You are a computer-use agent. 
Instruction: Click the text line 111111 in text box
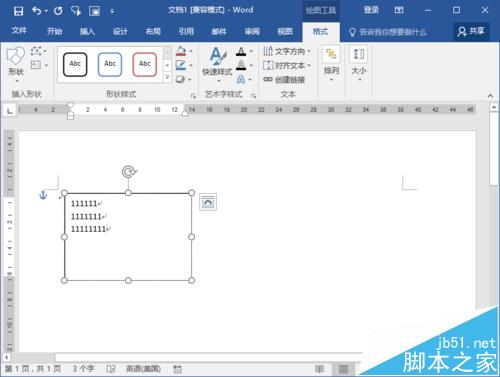point(84,203)
